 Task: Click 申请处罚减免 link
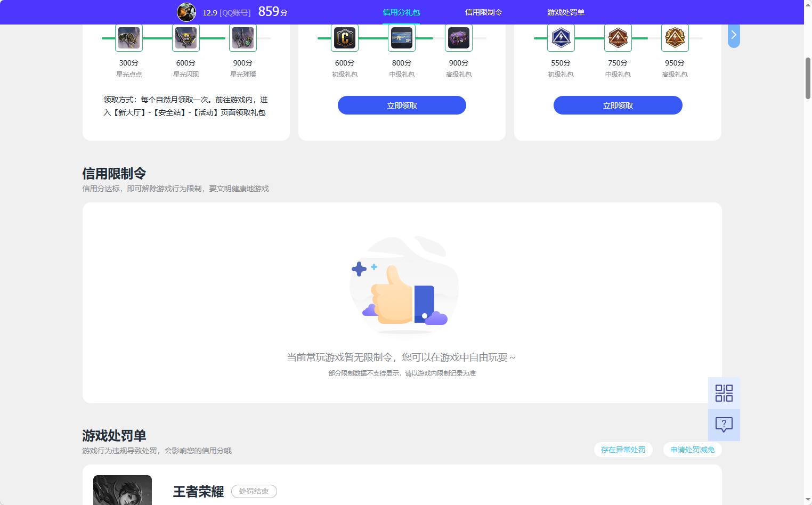[x=692, y=449]
